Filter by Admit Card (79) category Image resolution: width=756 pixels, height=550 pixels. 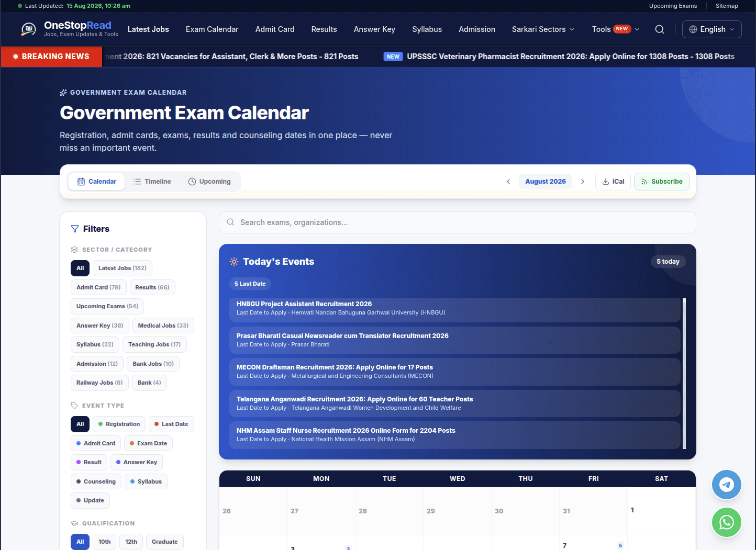coord(98,287)
